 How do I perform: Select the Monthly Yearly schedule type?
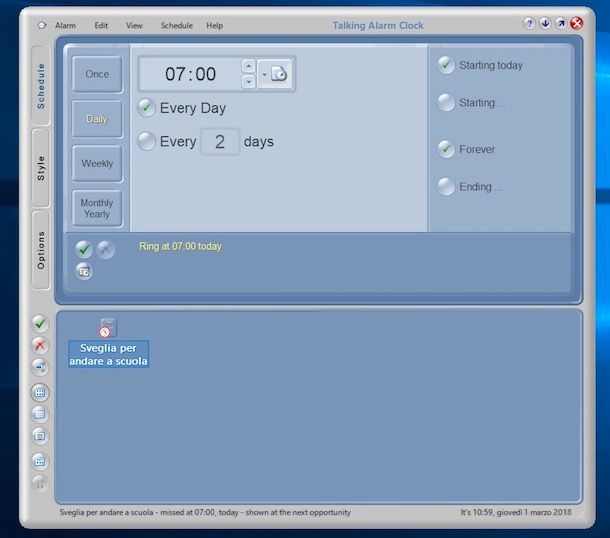pyautogui.click(x=97, y=209)
